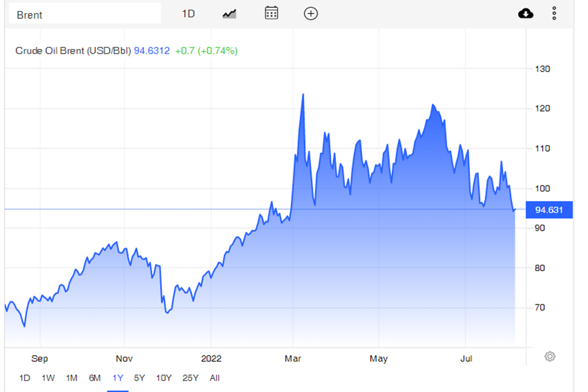Choose the 6M time range
Screen dimensions: 588x392
(95, 378)
